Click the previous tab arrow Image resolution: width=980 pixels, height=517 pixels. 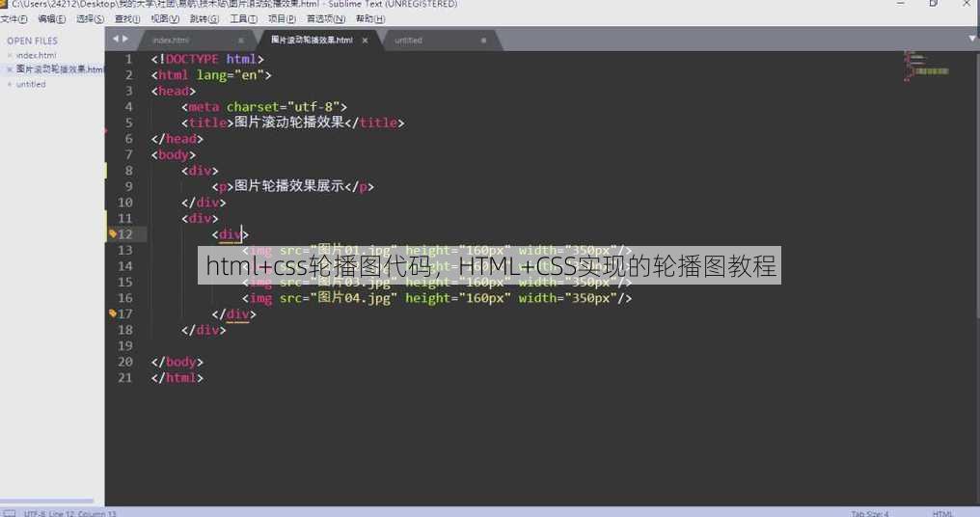pyautogui.click(x=116, y=39)
